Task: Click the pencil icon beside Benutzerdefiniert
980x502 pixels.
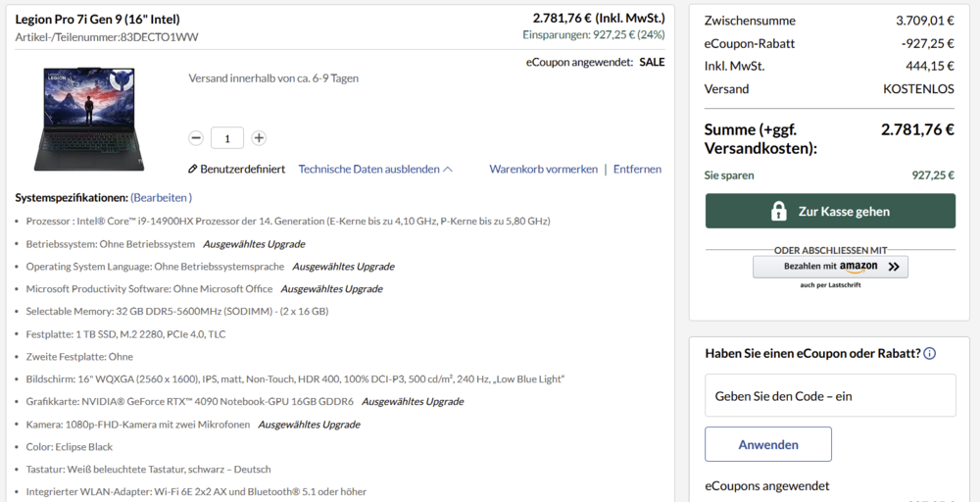Action: [193, 170]
